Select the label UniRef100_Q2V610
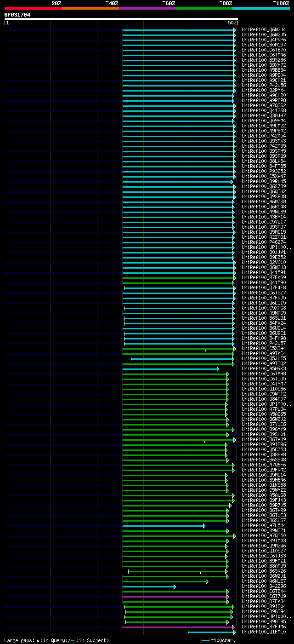The height and width of the screenshot is (644, 294). 264,262
